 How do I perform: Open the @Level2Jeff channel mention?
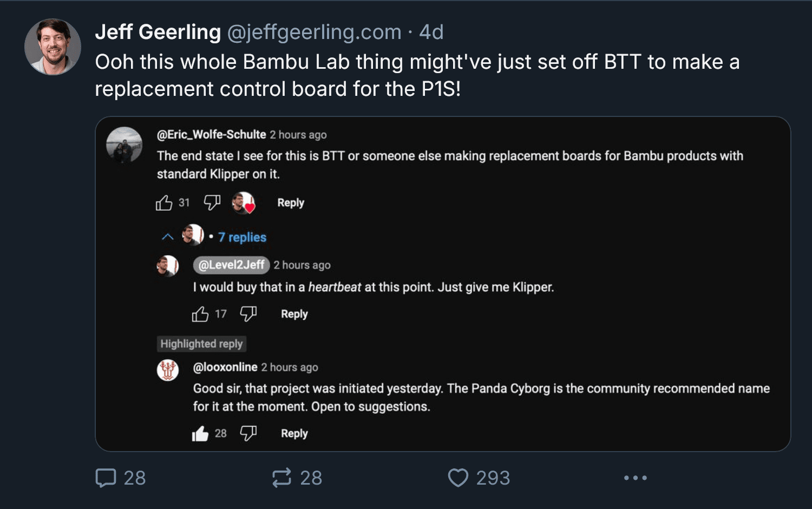tap(231, 265)
